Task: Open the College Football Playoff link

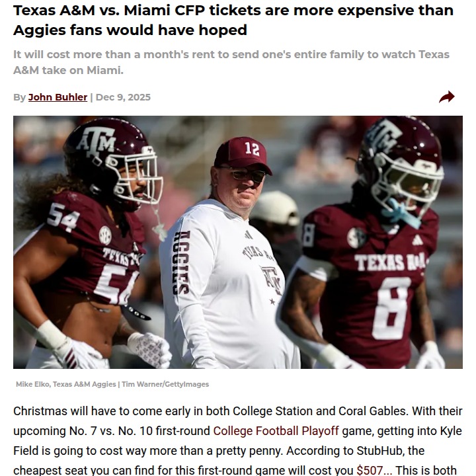Action: (x=276, y=431)
